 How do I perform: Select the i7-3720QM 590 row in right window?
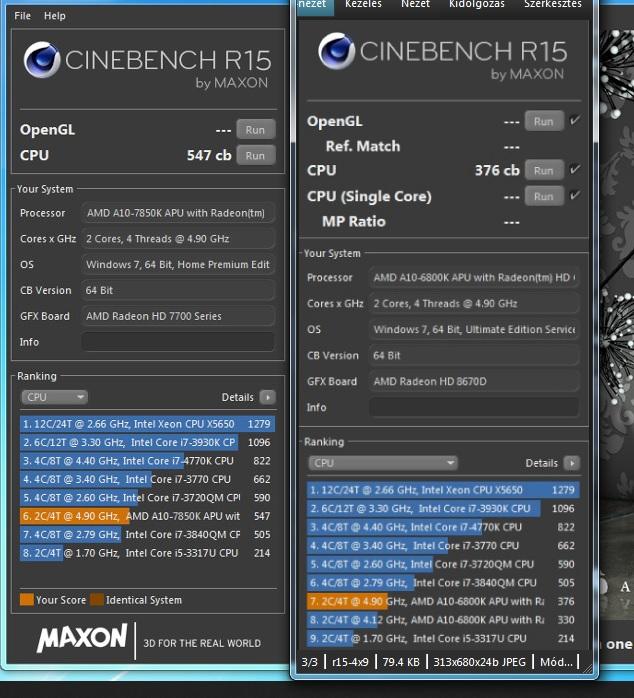pos(443,564)
